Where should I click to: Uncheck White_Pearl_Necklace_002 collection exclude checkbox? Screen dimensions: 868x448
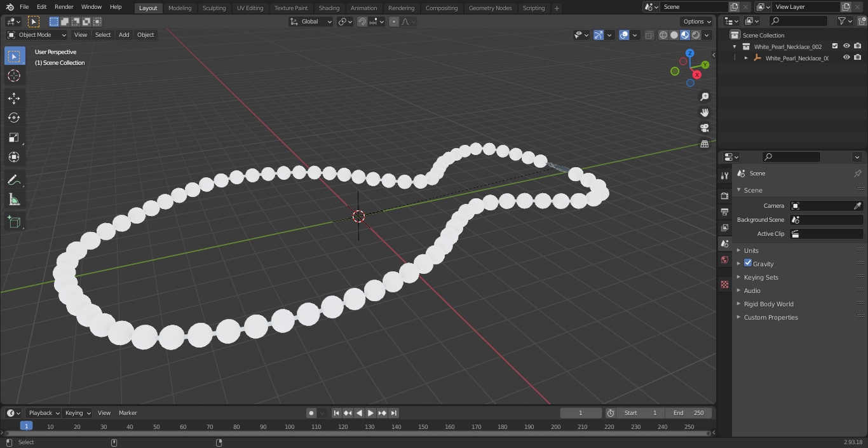[x=835, y=46]
